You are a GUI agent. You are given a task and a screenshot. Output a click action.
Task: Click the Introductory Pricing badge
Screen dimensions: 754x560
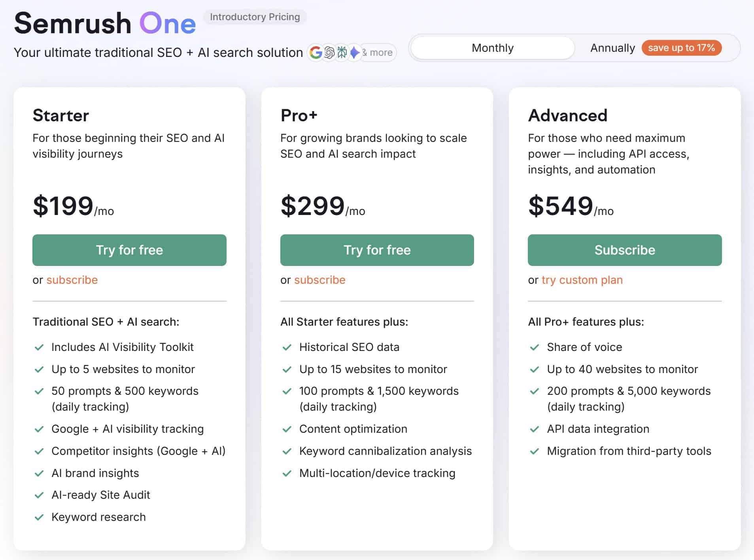click(255, 17)
